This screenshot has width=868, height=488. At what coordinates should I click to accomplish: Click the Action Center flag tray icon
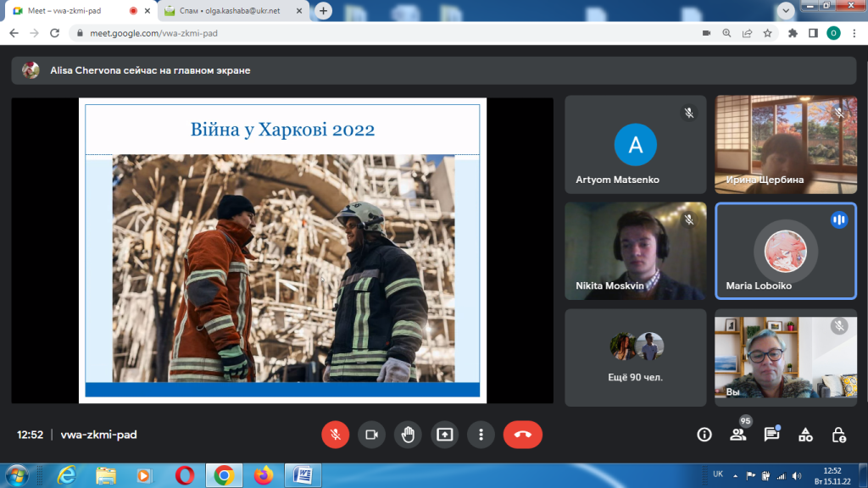click(751, 476)
